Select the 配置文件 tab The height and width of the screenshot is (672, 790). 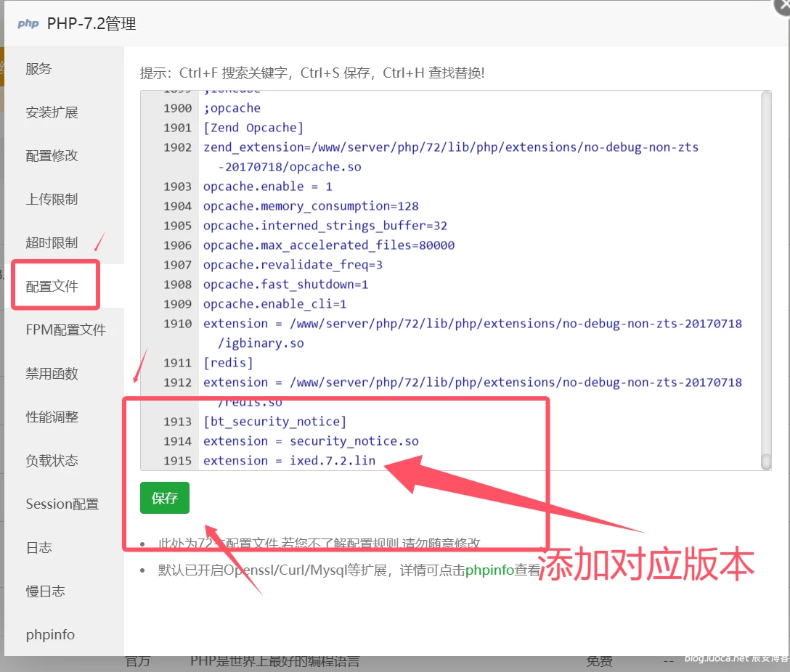point(52,286)
